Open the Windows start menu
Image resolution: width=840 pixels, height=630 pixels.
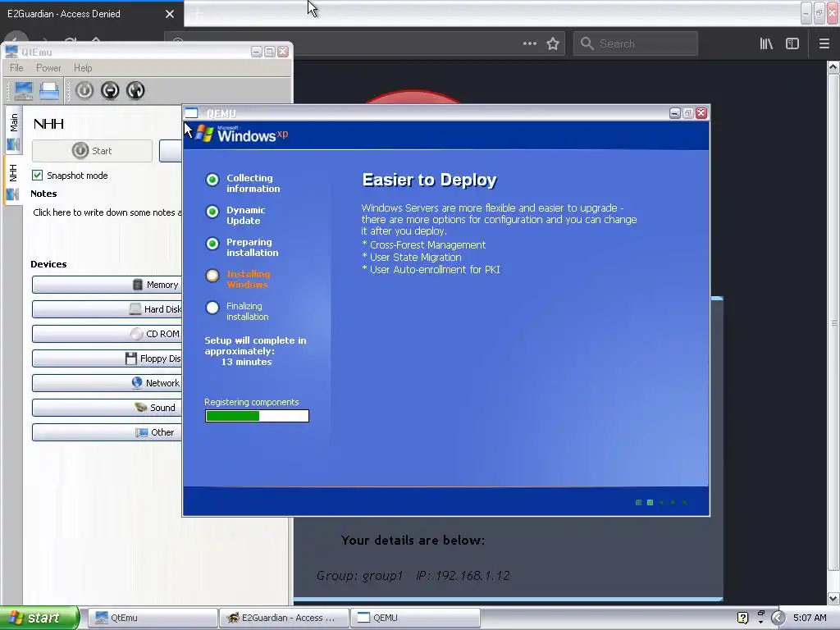point(39,618)
